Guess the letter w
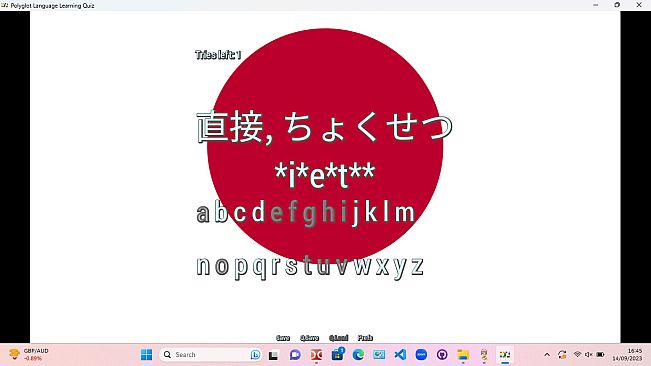The height and width of the screenshot is (366, 651). click(x=362, y=266)
